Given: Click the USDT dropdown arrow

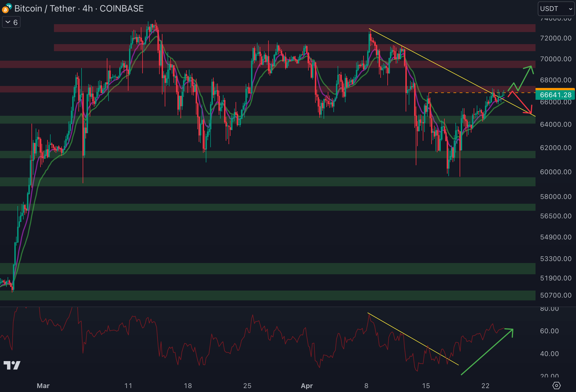Looking at the screenshot, I should (x=570, y=9).
